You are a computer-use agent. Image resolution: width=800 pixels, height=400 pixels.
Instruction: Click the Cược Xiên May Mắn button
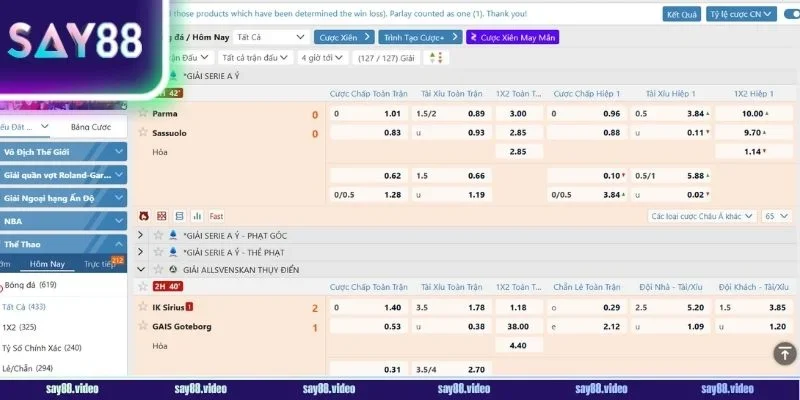pos(512,37)
